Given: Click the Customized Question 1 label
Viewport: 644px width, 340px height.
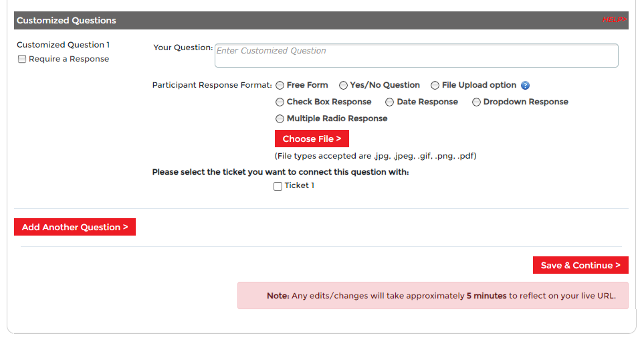Looking at the screenshot, I should [x=63, y=45].
